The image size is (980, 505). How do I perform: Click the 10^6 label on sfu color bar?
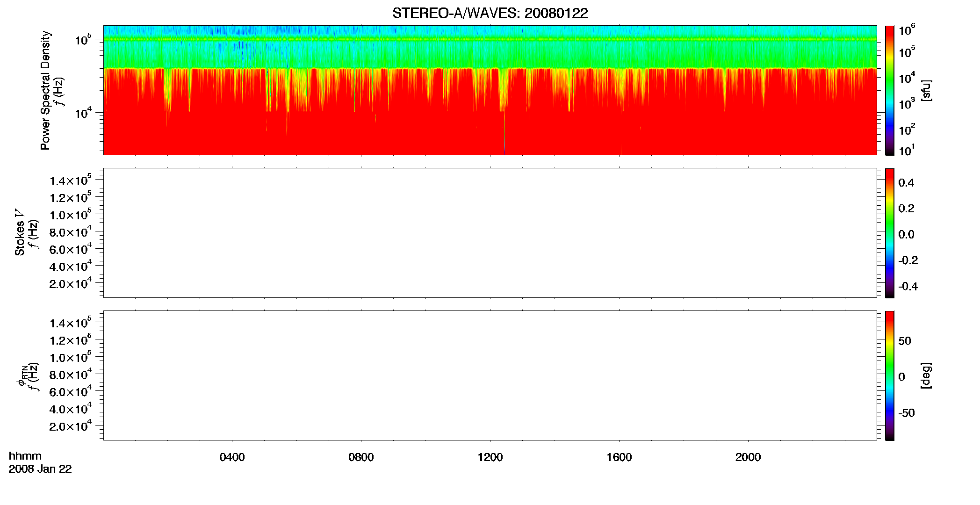pos(907,30)
